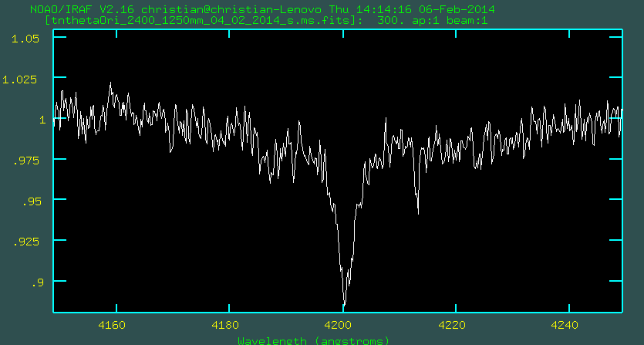
Task: Click the NOAO/IRAF V2.16 title text
Action: [x=83, y=9]
